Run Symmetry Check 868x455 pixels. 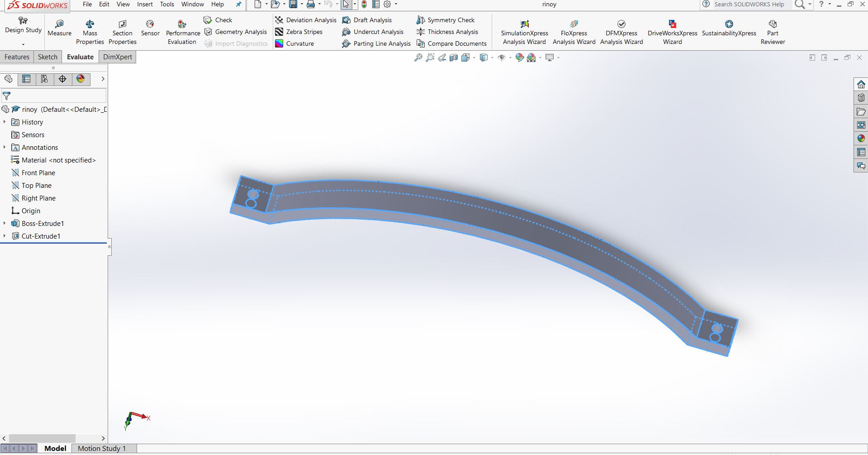[x=446, y=20]
